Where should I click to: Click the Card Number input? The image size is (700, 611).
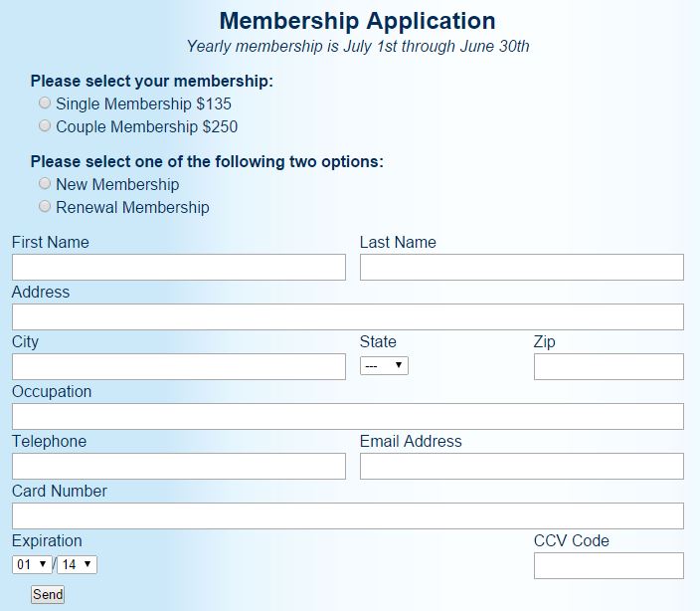pyautogui.click(x=348, y=515)
